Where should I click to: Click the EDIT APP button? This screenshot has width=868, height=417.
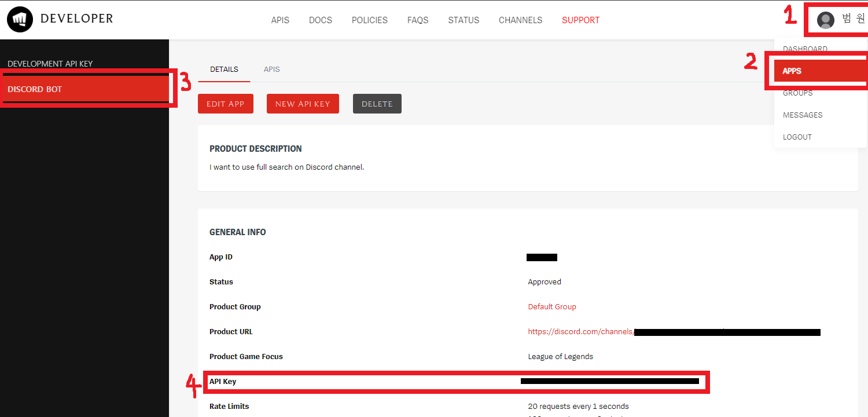(x=226, y=104)
